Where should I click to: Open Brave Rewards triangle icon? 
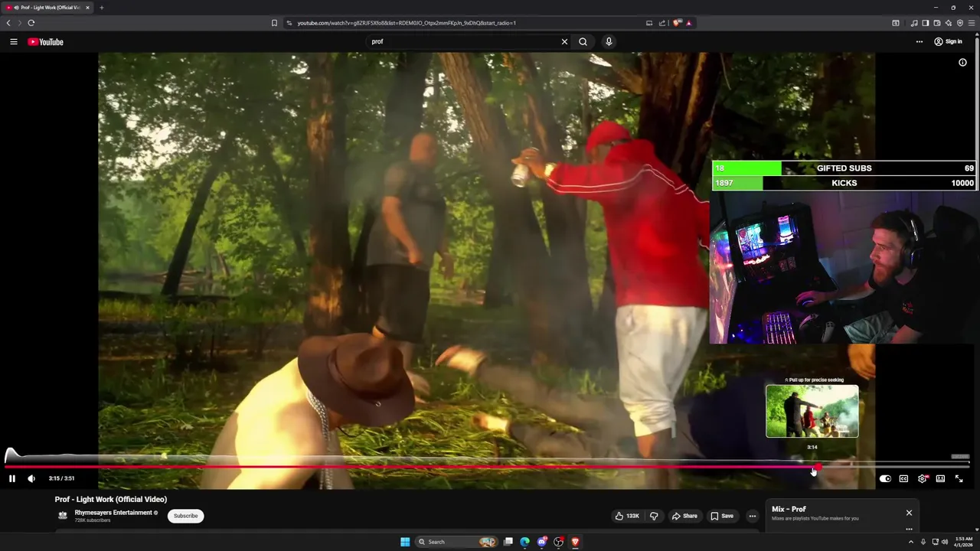[688, 23]
